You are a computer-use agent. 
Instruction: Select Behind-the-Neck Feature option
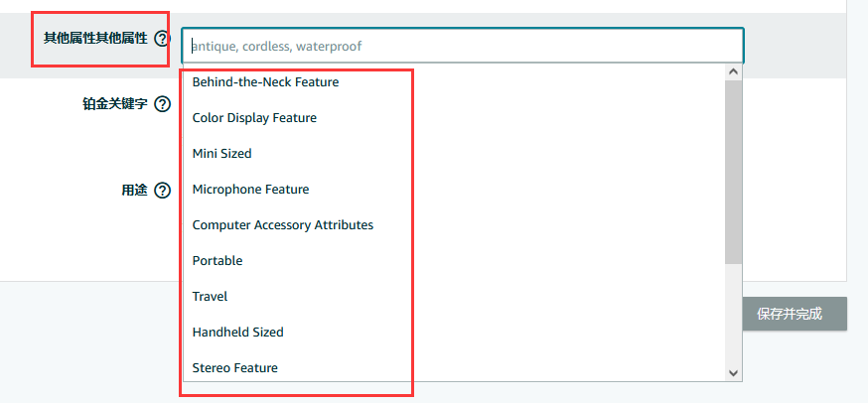pyautogui.click(x=265, y=82)
